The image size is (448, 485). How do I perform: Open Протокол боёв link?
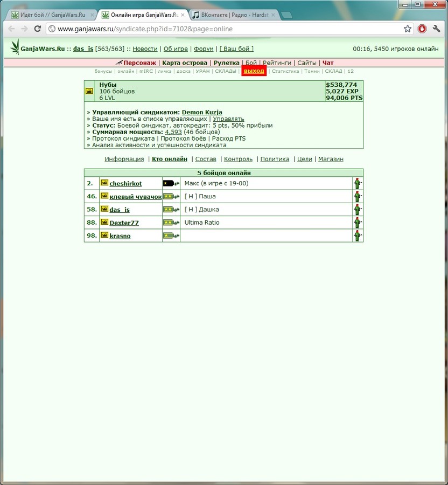(x=183, y=138)
